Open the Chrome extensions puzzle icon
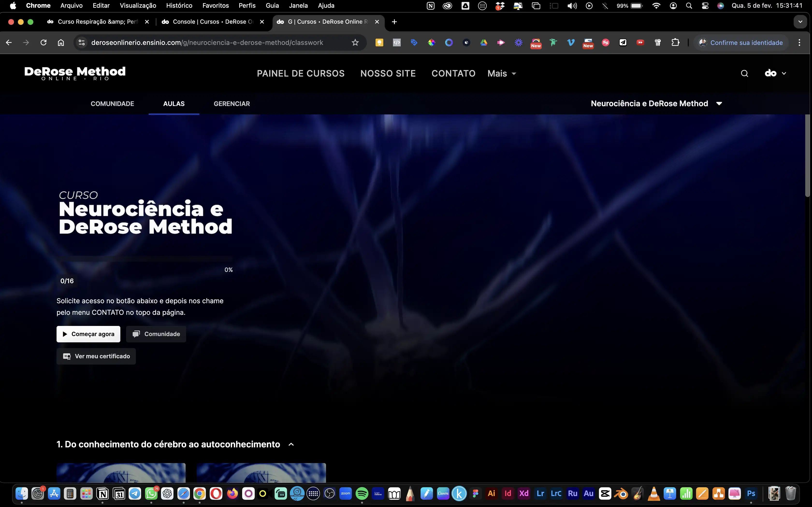 pyautogui.click(x=675, y=42)
